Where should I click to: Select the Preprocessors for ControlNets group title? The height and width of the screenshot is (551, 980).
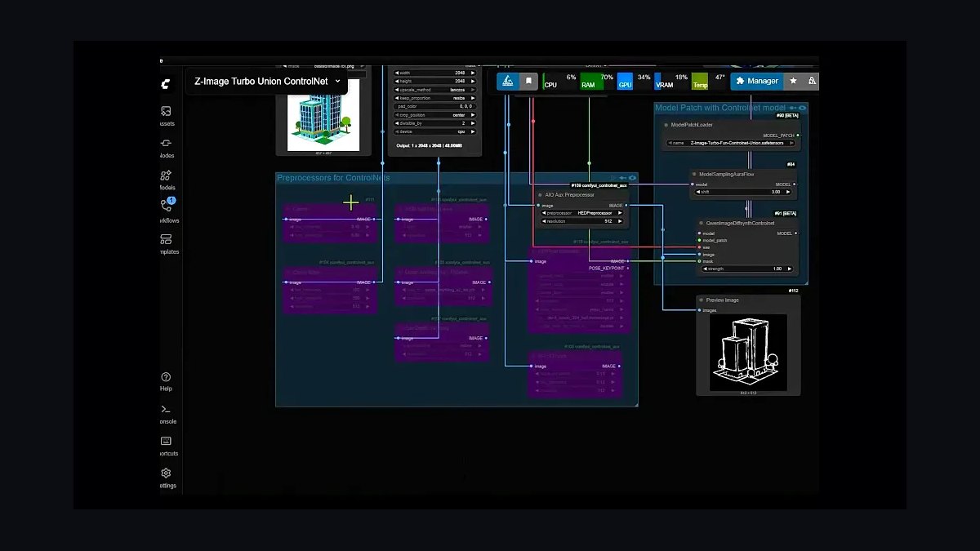[x=333, y=178]
